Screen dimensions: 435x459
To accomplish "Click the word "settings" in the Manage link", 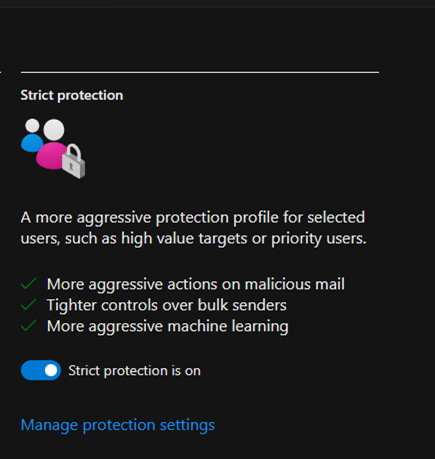I will pos(187,425).
